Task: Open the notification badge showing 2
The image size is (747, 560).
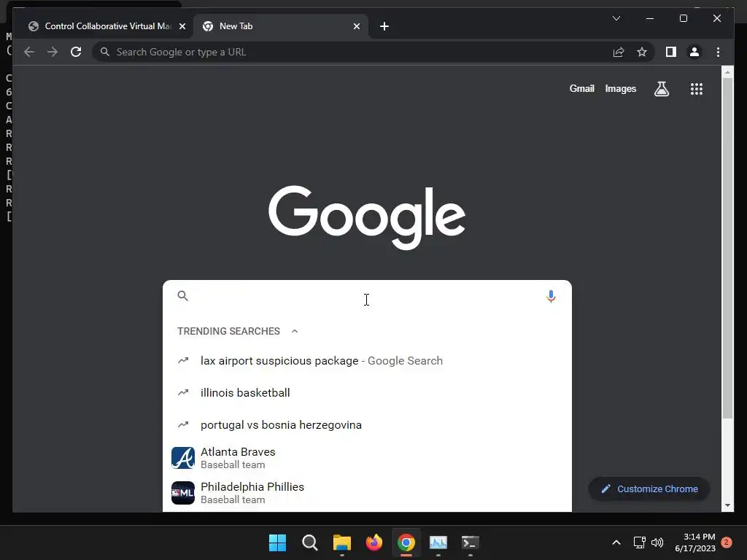Action: click(727, 542)
